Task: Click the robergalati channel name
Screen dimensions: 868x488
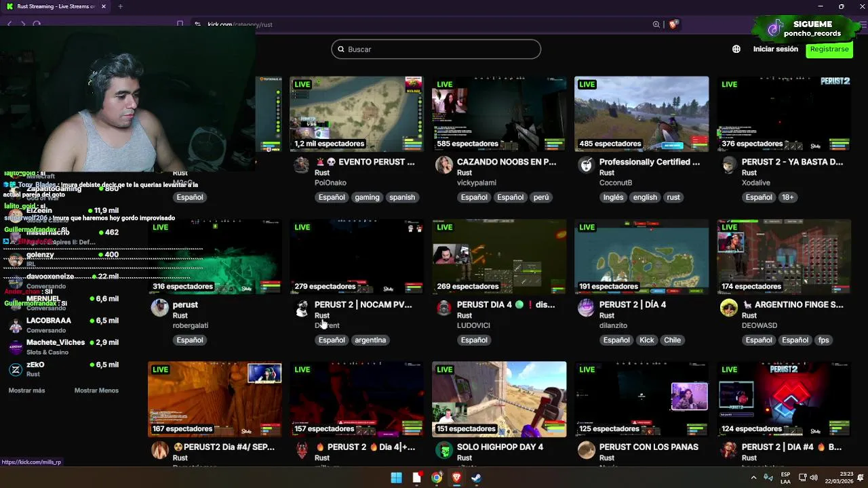Action: click(x=191, y=325)
